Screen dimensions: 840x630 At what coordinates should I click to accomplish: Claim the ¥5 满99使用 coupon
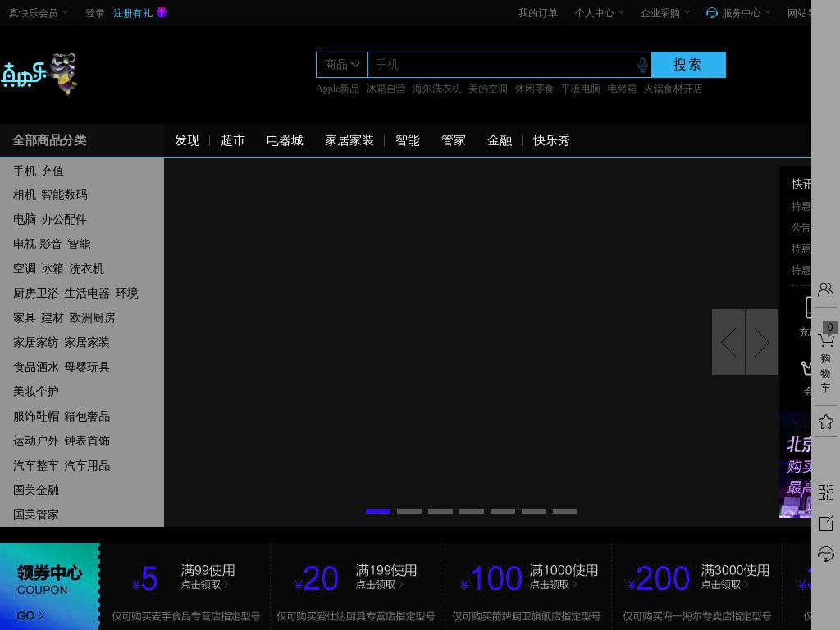coord(185,587)
